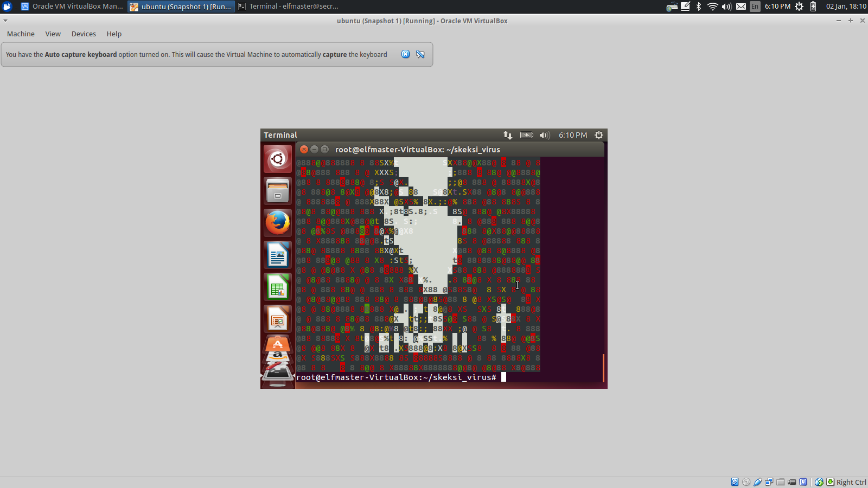Toggle the host Bluetooth tray indicator
The height and width of the screenshot is (488, 868).
[x=699, y=7]
